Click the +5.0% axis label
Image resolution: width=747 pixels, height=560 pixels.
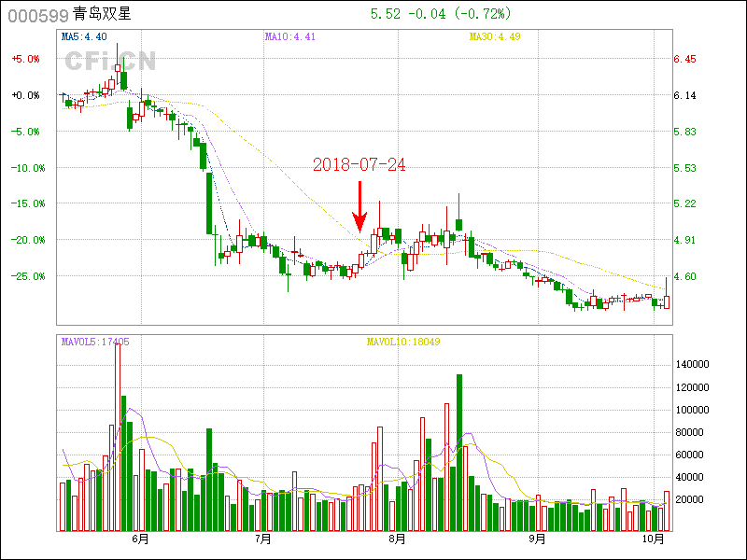25,59
